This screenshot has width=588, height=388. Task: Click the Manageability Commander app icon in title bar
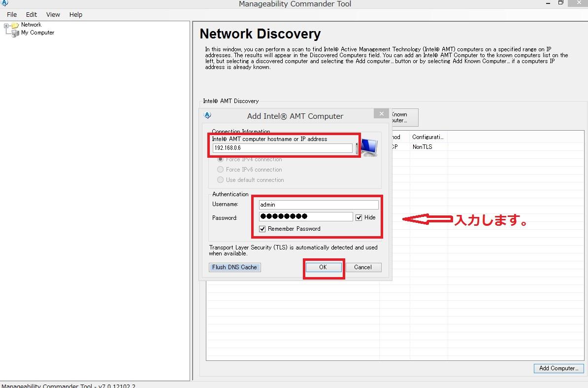(4, 3)
